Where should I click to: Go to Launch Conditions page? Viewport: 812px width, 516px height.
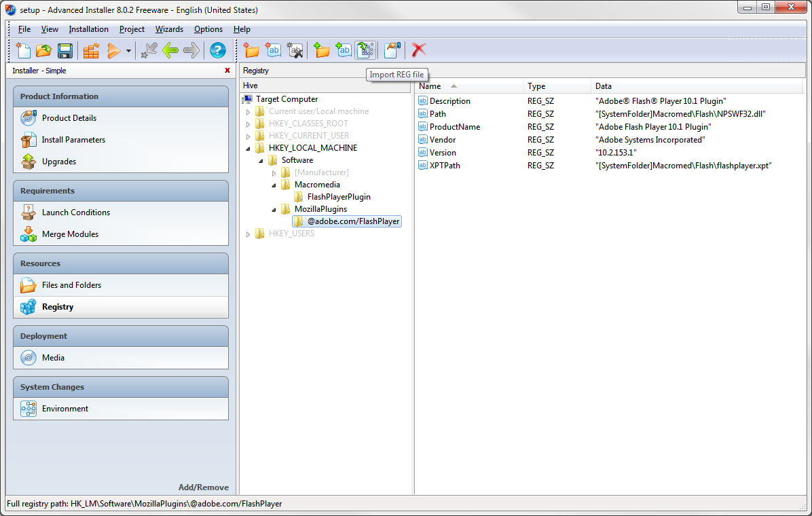(x=75, y=213)
